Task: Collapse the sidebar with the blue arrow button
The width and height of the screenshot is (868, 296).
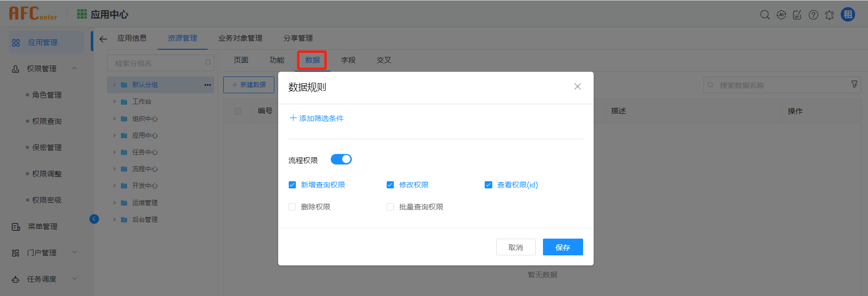Action: coord(94,219)
